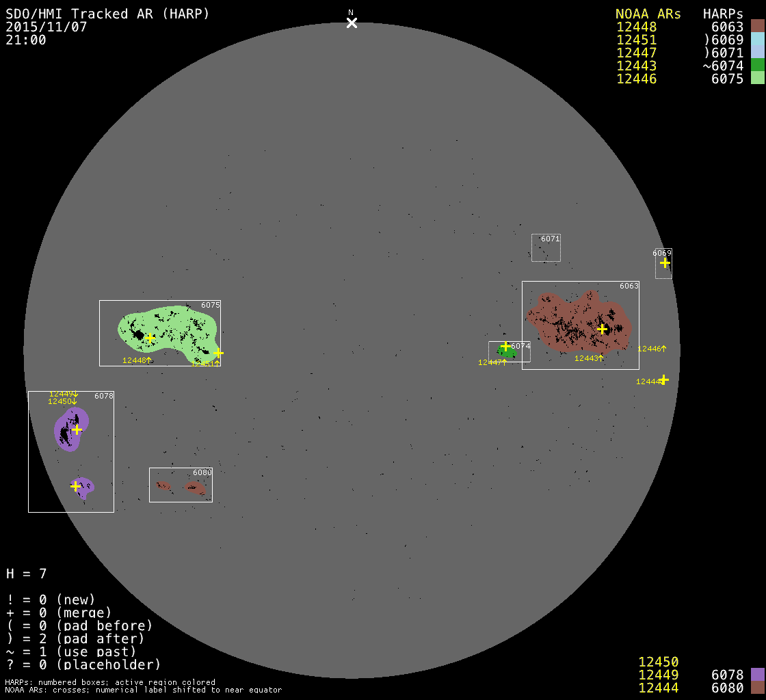
Task: Click light green legend swatch for HARP 6075
Action: click(757, 79)
